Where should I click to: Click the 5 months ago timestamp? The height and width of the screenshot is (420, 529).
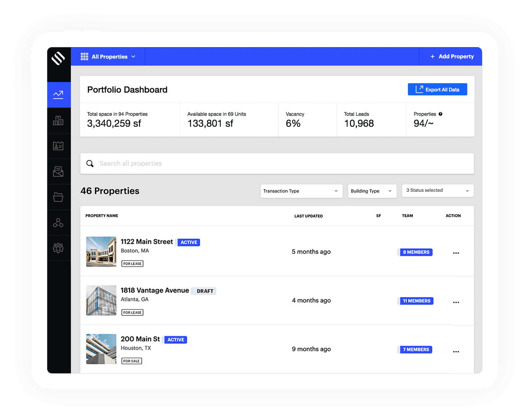(311, 252)
